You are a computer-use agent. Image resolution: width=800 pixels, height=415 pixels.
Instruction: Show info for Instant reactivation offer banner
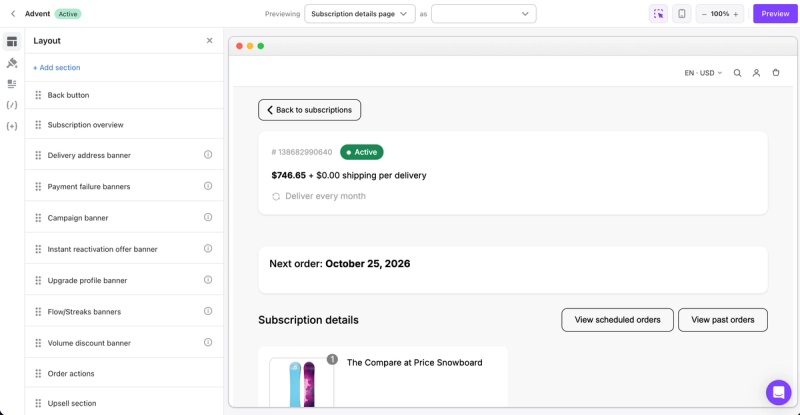208,249
